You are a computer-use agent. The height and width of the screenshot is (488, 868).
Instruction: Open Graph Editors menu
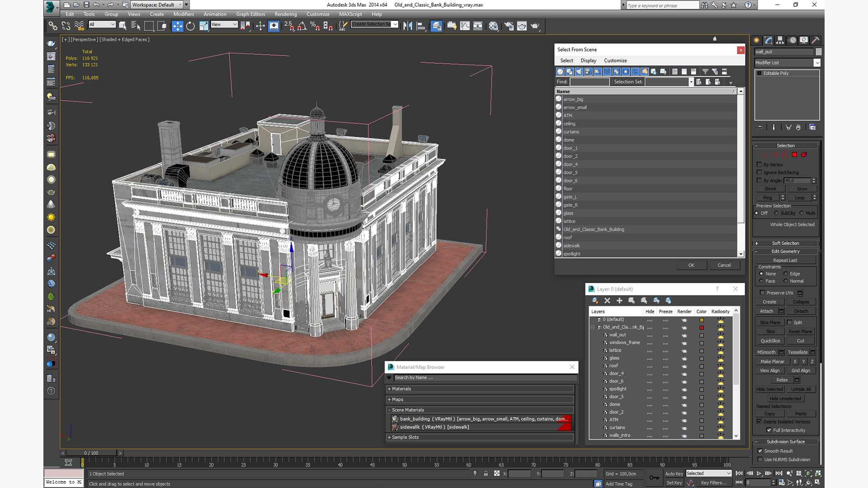coord(250,14)
